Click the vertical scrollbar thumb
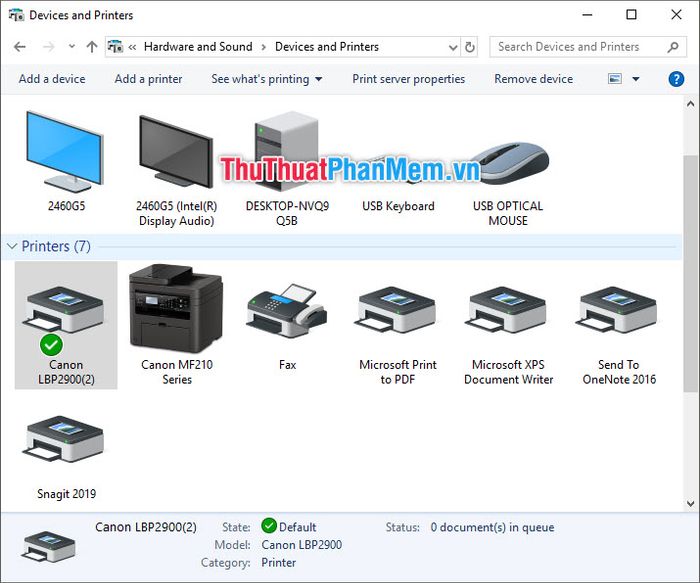The image size is (700, 583). 690,273
